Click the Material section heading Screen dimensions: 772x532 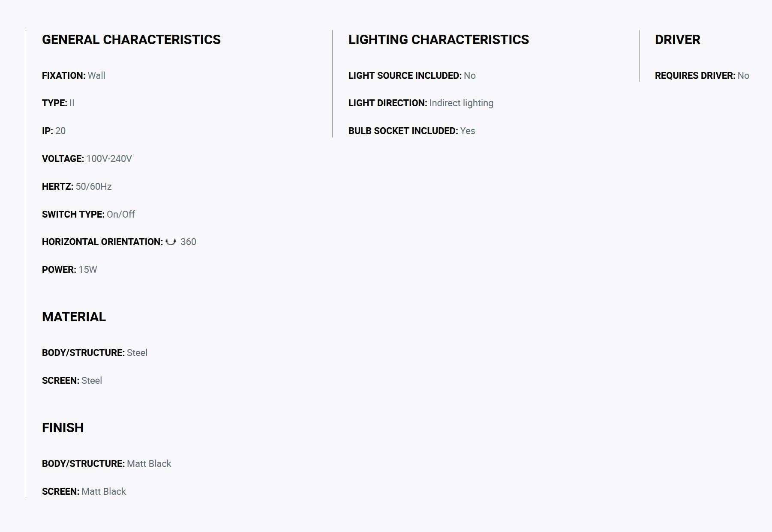tap(74, 317)
